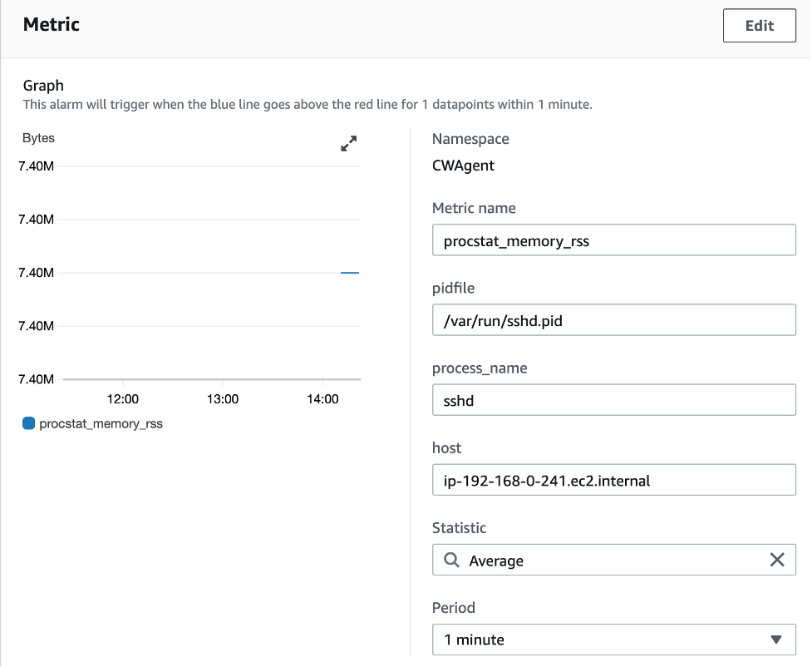Click the Bytes axis label on the graph
The width and height of the screenshot is (812, 667).
pyautogui.click(x=40, y=138)
